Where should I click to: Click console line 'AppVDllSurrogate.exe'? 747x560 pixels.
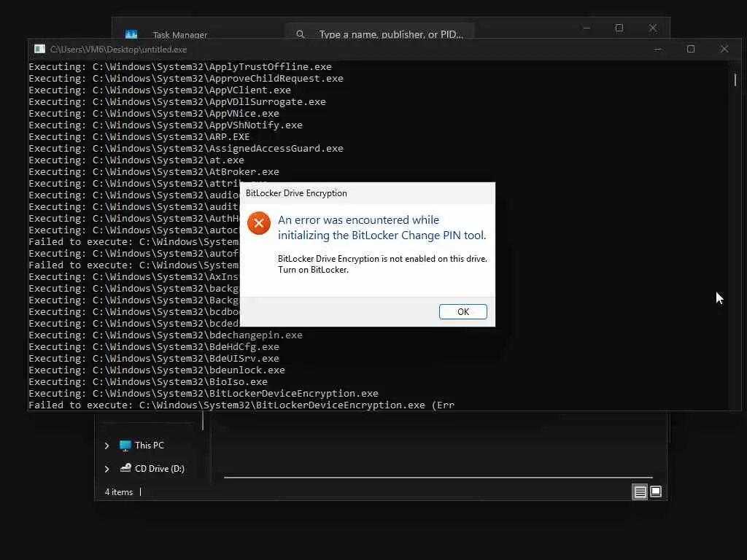point(177,102)
